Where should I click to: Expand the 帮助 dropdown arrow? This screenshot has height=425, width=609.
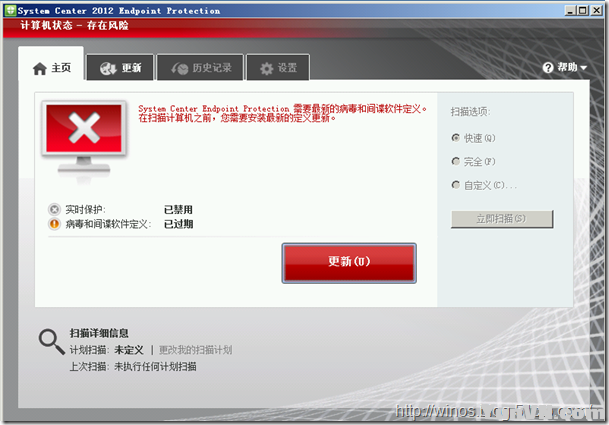point(583,68)
